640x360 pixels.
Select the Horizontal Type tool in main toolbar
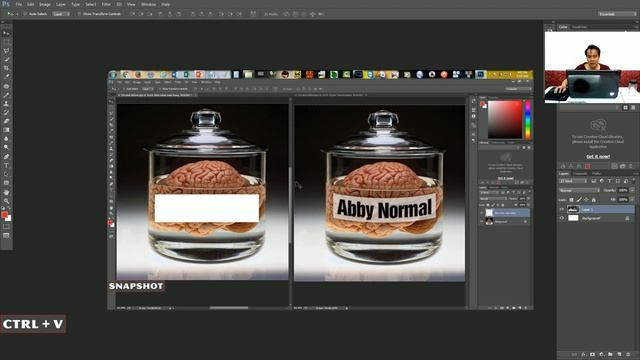click(6, 165)
